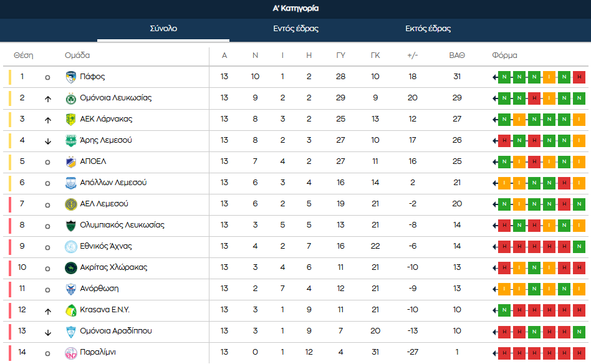Click the Ανόρθωση team logo
Image resolution: width=591 pixels, height=364 pixels.
pyautogui.click(x=70, y=289)
